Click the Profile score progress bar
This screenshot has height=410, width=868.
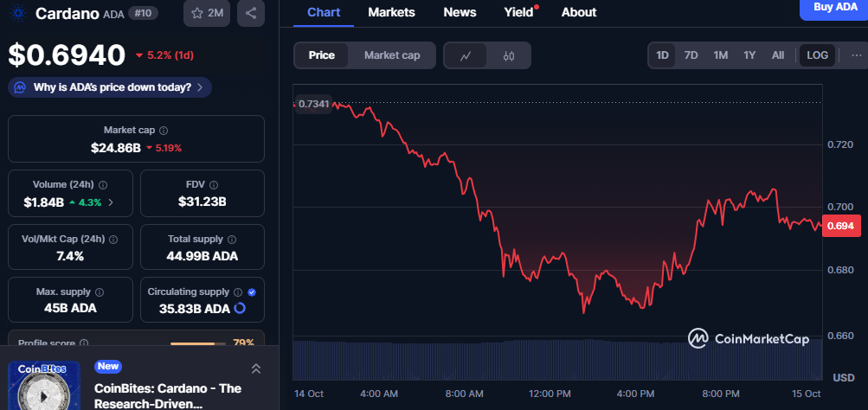point(198,343)
